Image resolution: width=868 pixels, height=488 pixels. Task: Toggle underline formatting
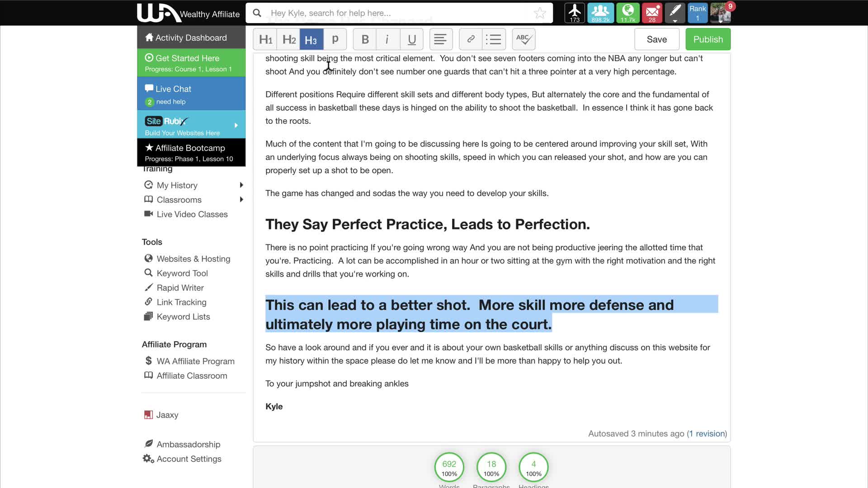411,39
